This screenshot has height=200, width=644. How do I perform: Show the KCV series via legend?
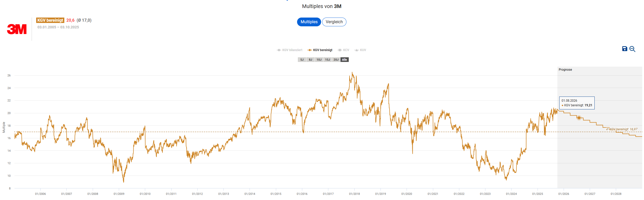point(343,50)
